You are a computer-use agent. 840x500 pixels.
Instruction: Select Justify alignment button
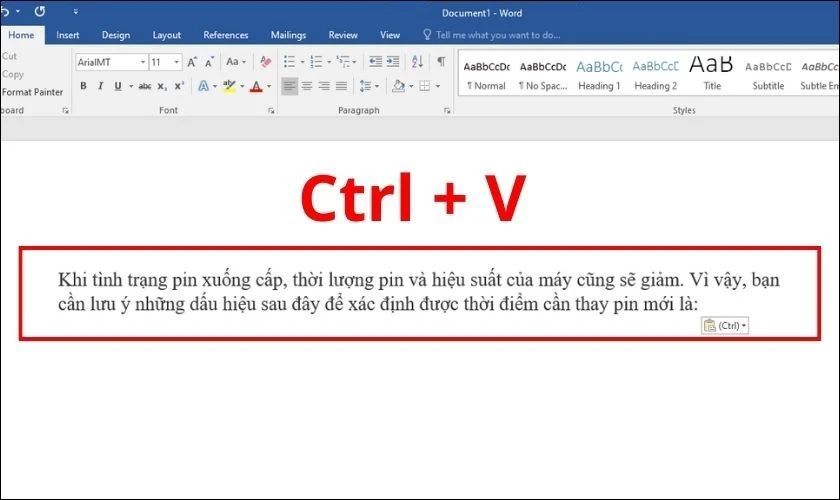click(x=341, y=86)
